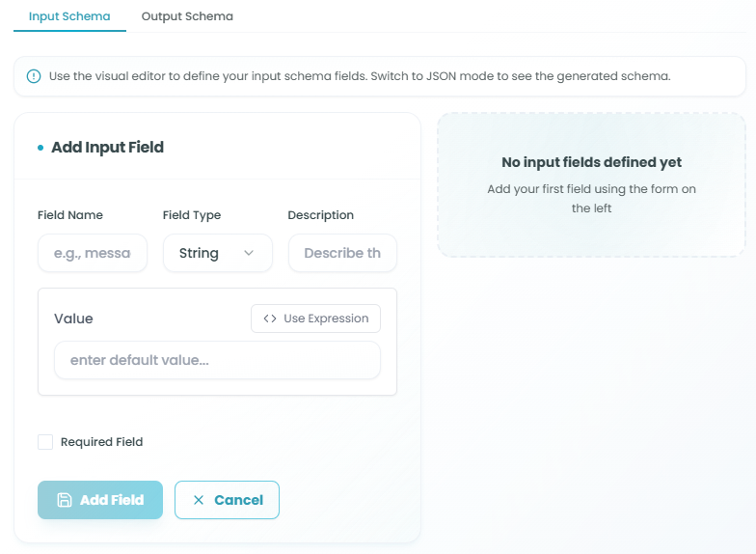Click the "No input fields defined yet" placeholder
The height and width of the screenshot is (554, 756).
pos(591,163)
